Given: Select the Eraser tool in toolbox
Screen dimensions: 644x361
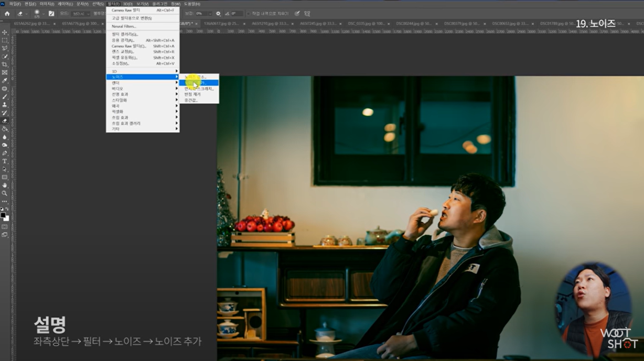Looking at the screenshot, I should [x=5, y=121].
